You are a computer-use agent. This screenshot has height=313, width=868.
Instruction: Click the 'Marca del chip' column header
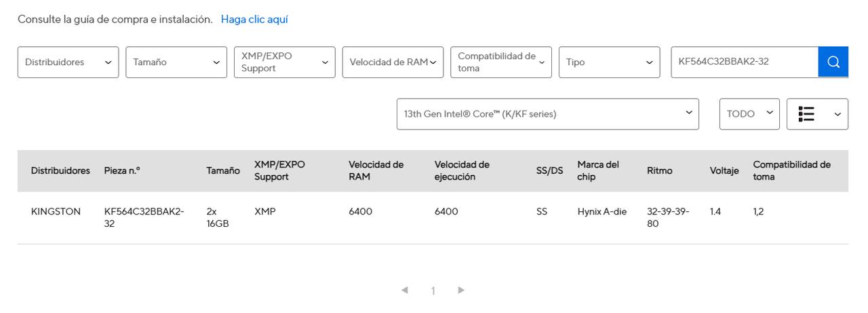pos(598,170)
